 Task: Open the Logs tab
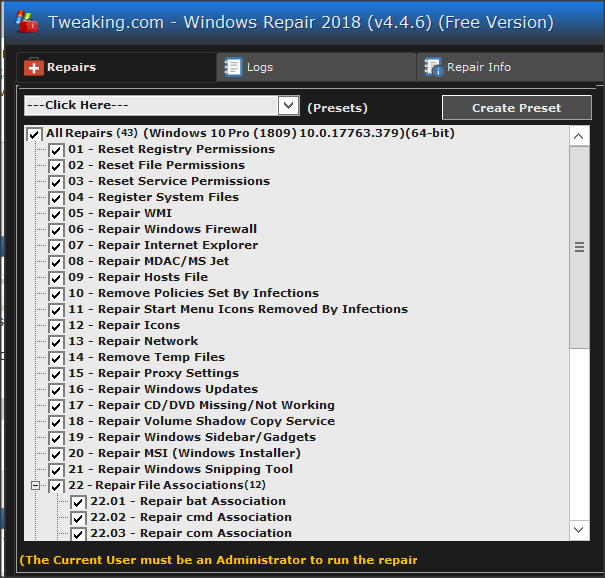click(x=316, y=67)
